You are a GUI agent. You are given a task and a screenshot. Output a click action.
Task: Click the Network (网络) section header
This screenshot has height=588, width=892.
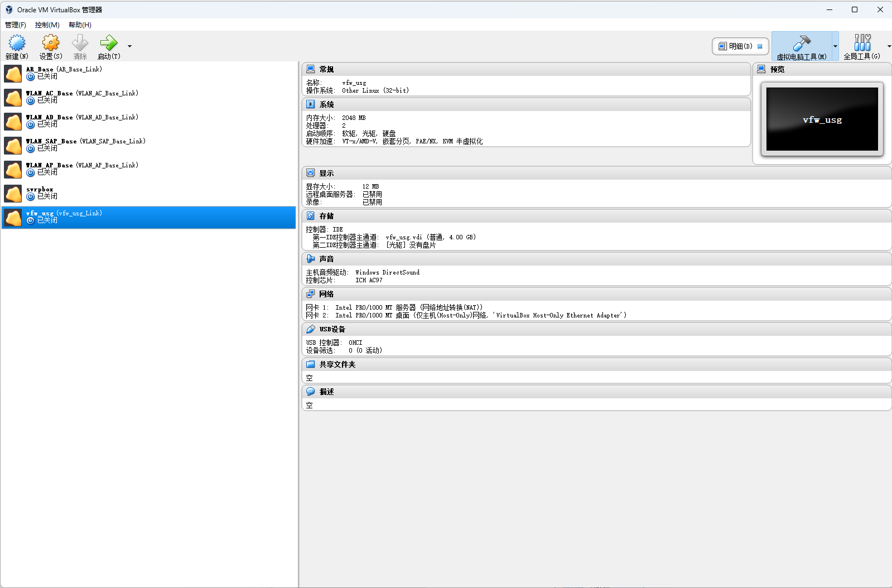pos(326,294)
